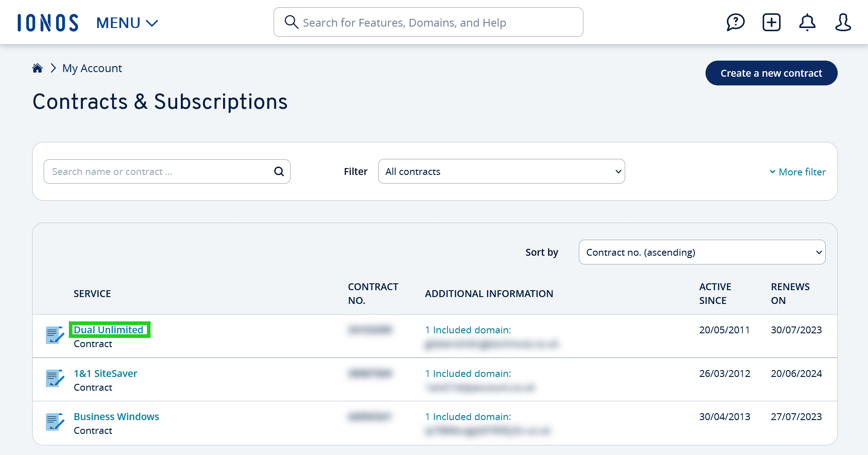This screenshot has height=455, width=868.
Task: Go to My Account breadcrumb
Action: [92, 68]
